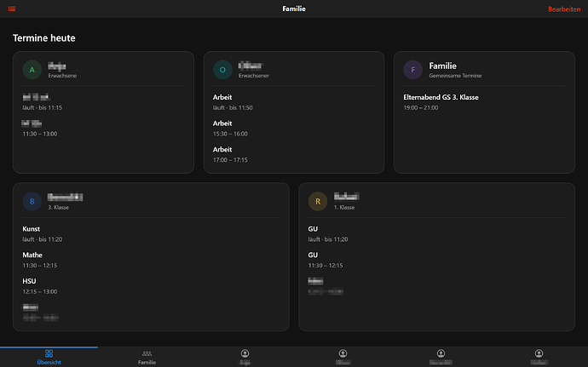
Task: Select the GU entry running until 11:20
Action: coord(328,234)
